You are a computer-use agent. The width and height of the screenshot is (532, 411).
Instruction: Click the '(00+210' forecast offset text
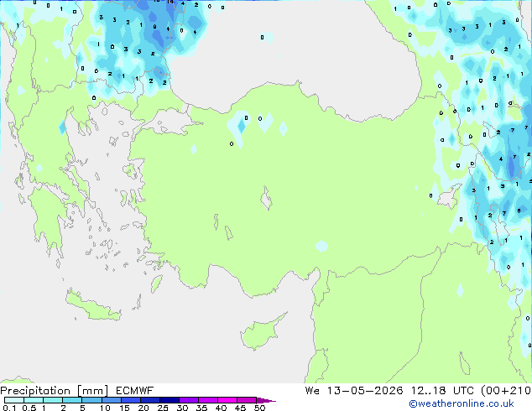pos(505,391)
